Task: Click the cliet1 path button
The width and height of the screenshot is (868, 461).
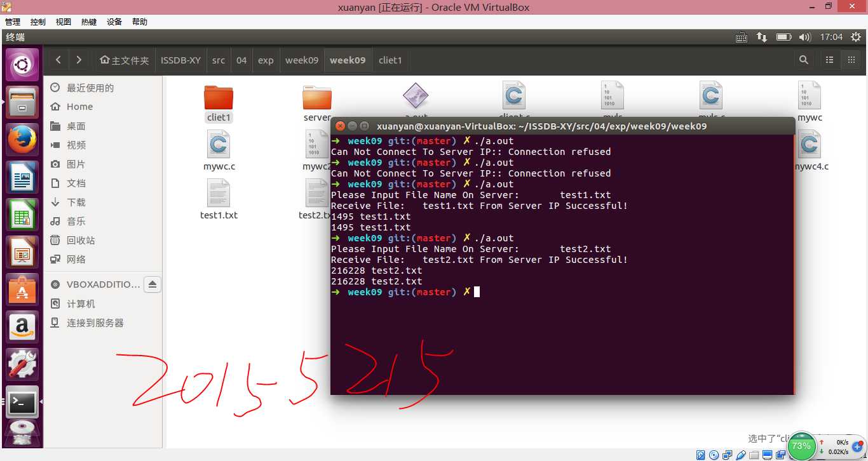Action: [390, 60]
